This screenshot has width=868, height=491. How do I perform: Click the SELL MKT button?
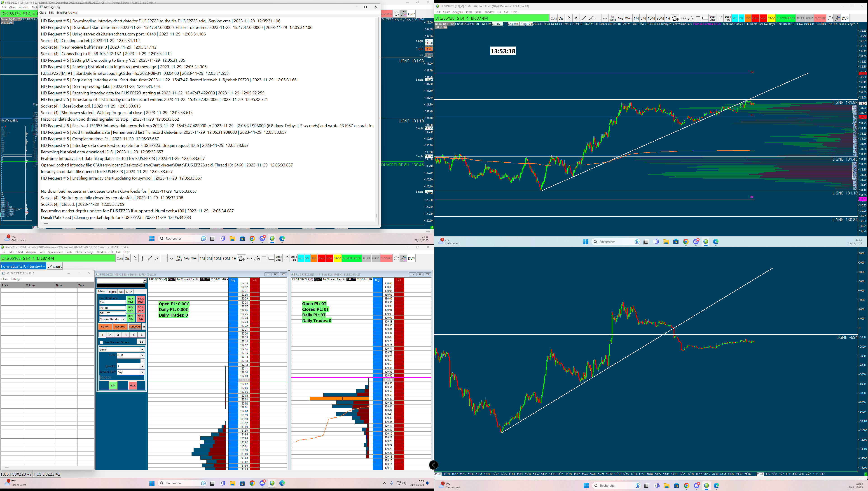pos(141,300)
